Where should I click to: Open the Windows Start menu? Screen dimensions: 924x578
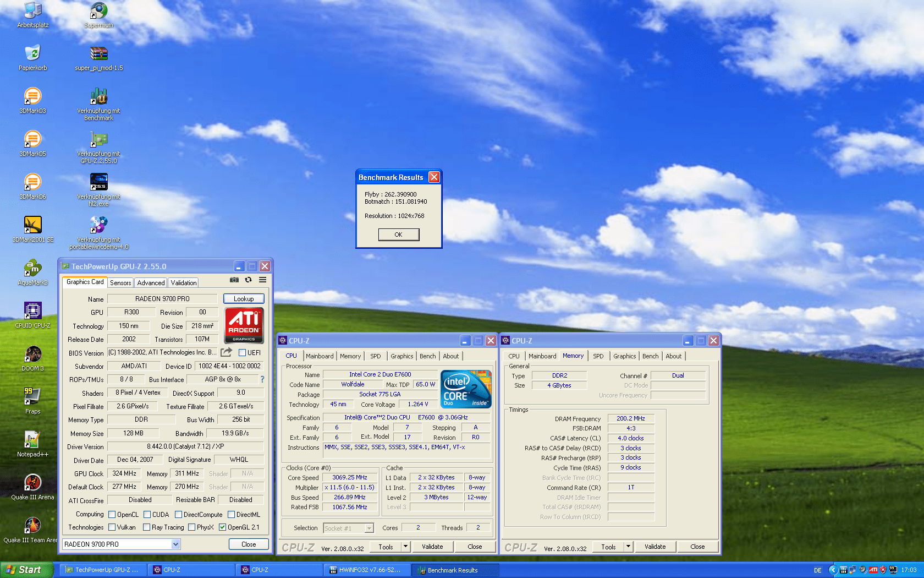click(x=26, y=570)
